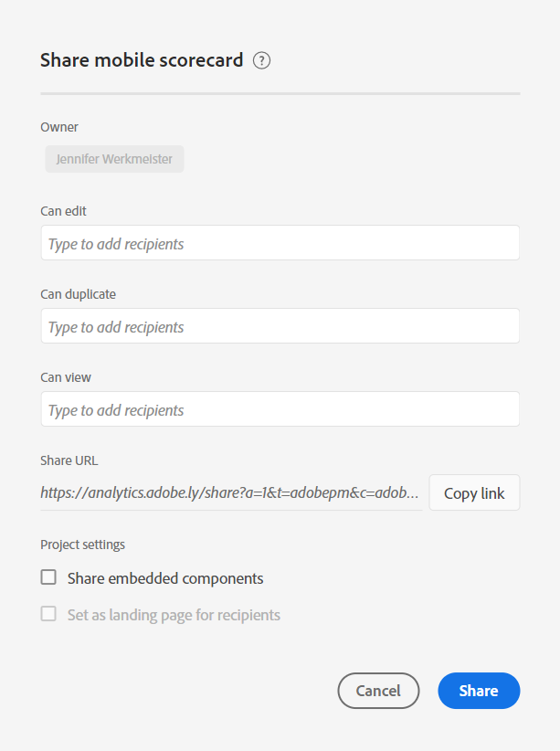
Task: Click the Share URL link text
Action: pyautogui.click(x=230, y=493)
